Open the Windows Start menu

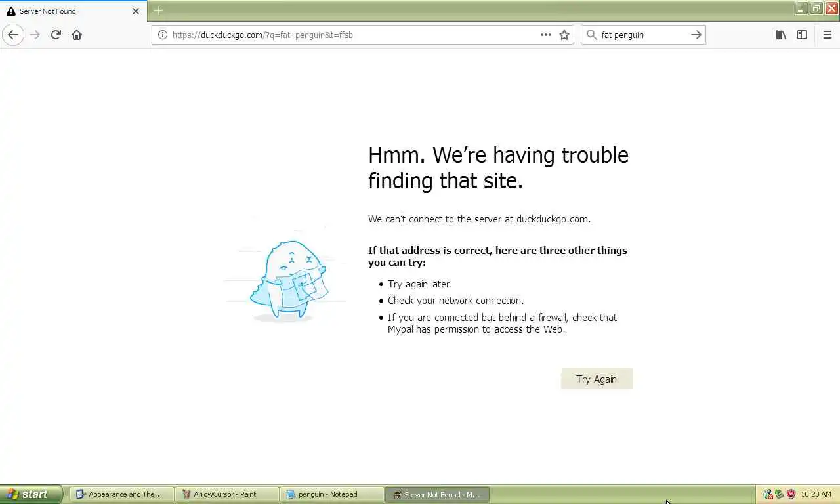(x=31, y=494)
